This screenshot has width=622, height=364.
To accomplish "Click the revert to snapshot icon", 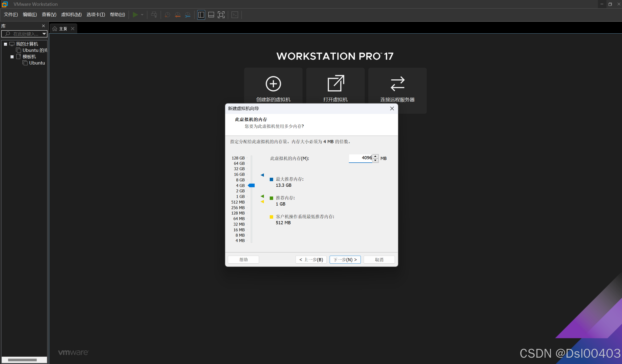I will (x=177, y=15).
